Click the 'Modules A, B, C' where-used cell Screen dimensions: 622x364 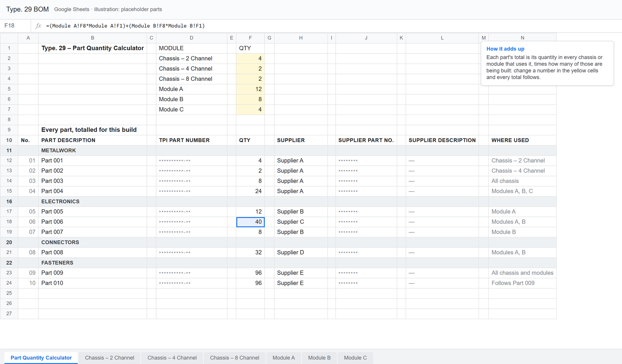522,191
